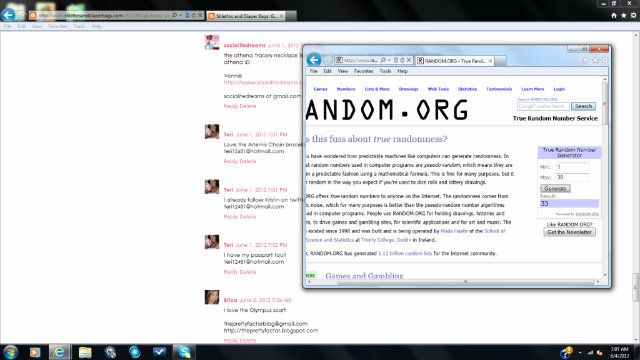Open Windows Explorer folder on taskbar
640x360 pixels.
click(x=85, y=352)
